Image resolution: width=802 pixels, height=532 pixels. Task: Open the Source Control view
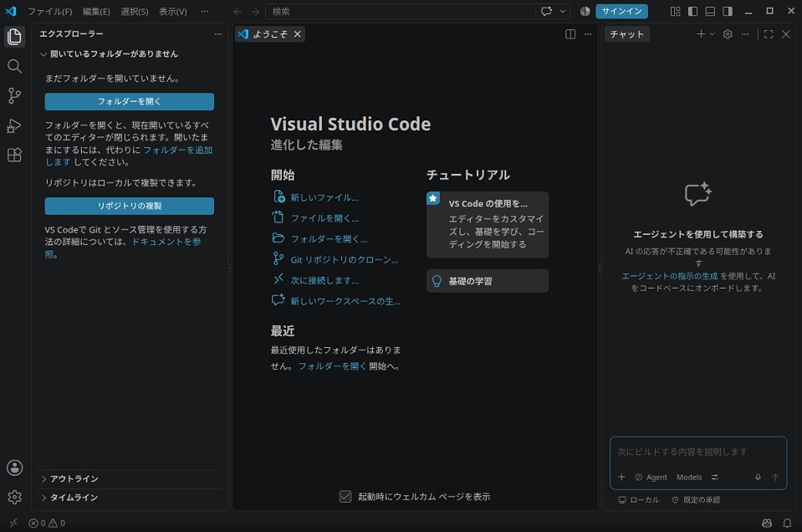[x=14, y=95]
